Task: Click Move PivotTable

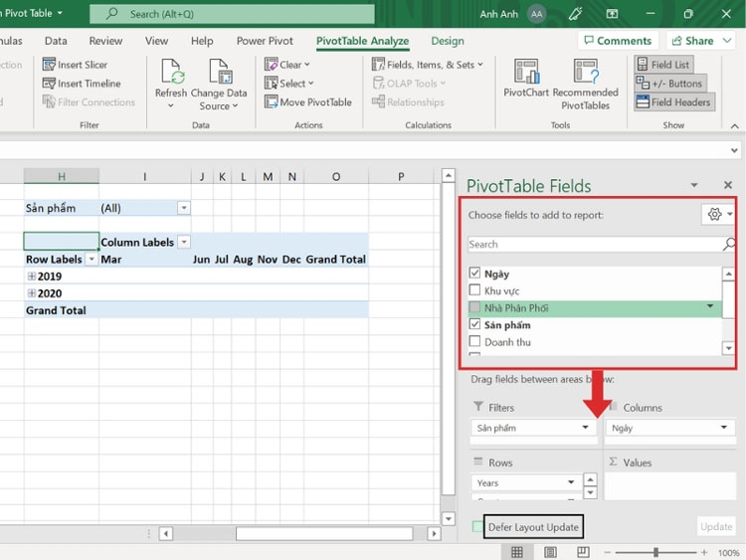Action: [x=307, y=101]
